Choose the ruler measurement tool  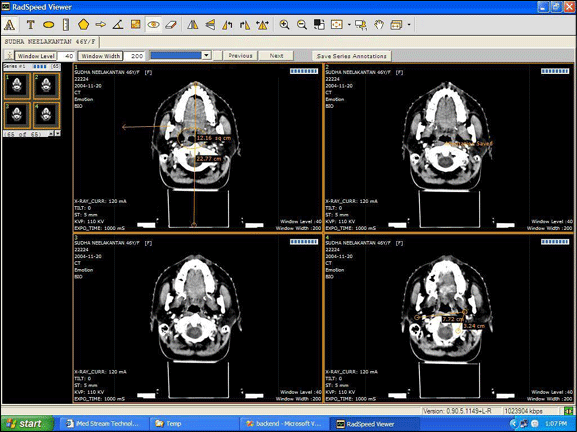[x=66, y=25]
